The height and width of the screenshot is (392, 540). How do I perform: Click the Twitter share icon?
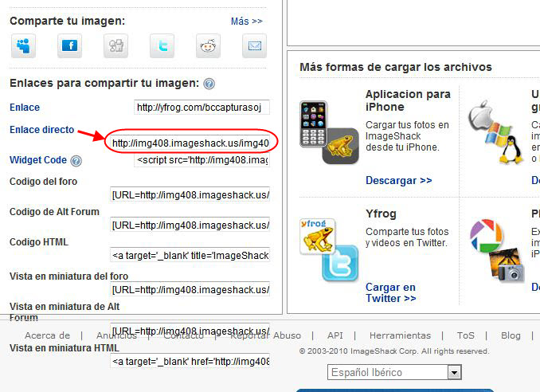[x=162, y=46]
